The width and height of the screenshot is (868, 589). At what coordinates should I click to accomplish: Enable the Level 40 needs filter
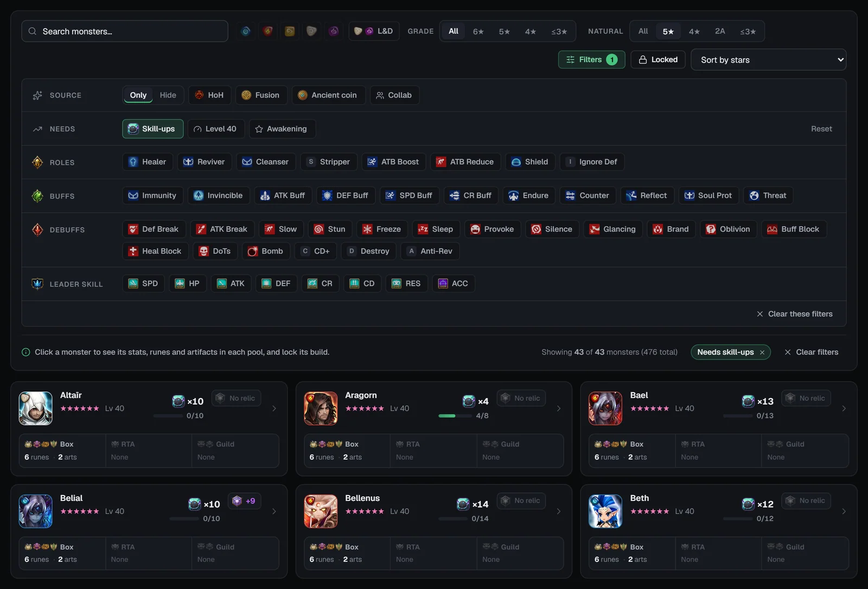pyautogui.click(x=216, y=129)
